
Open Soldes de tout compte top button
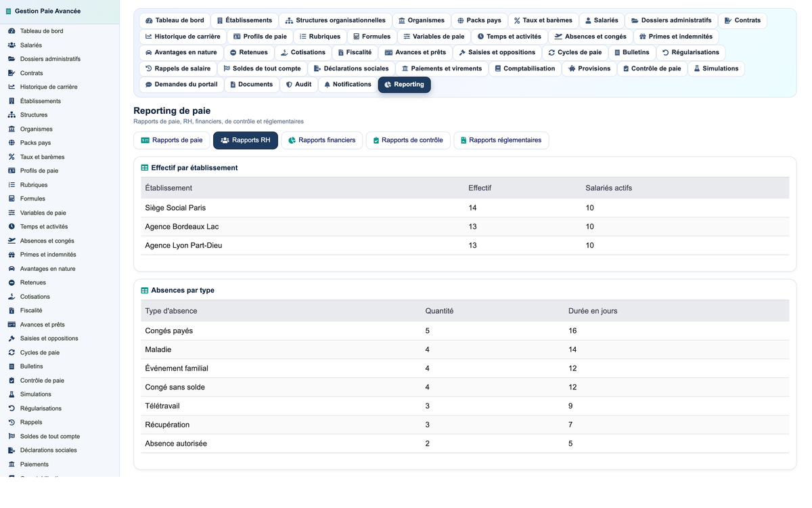(262, 68)
